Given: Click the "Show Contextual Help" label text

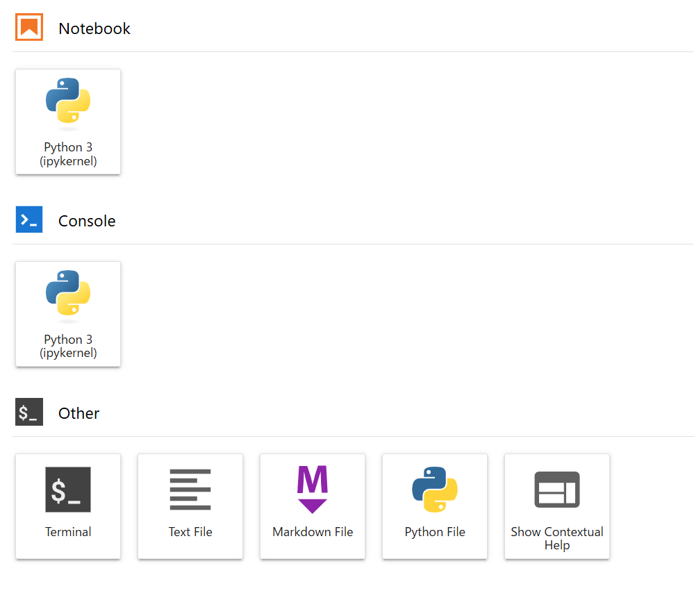Looking at the screenshot, I should tap(557, 538).
